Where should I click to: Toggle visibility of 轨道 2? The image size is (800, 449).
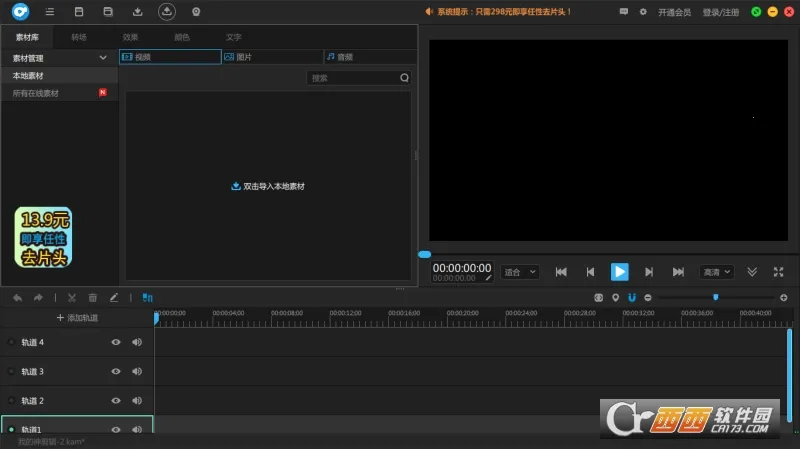[116, 400]
